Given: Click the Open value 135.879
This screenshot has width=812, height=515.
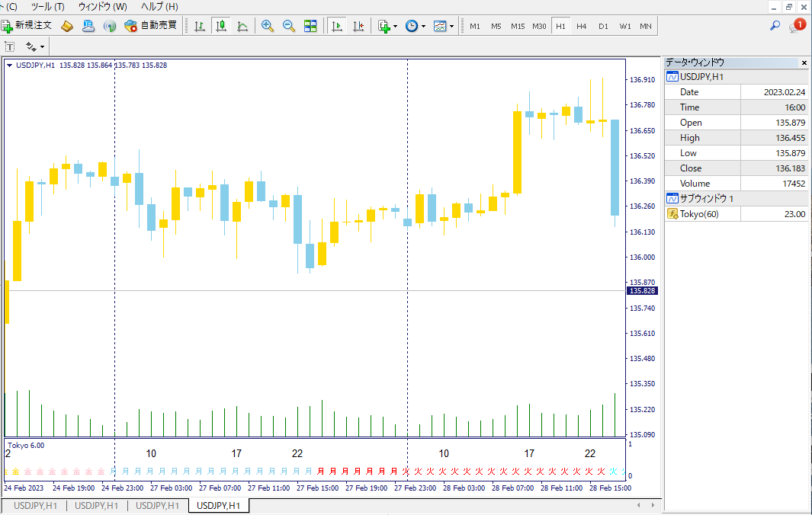Looking at the screenshot, I should point(790,123).
